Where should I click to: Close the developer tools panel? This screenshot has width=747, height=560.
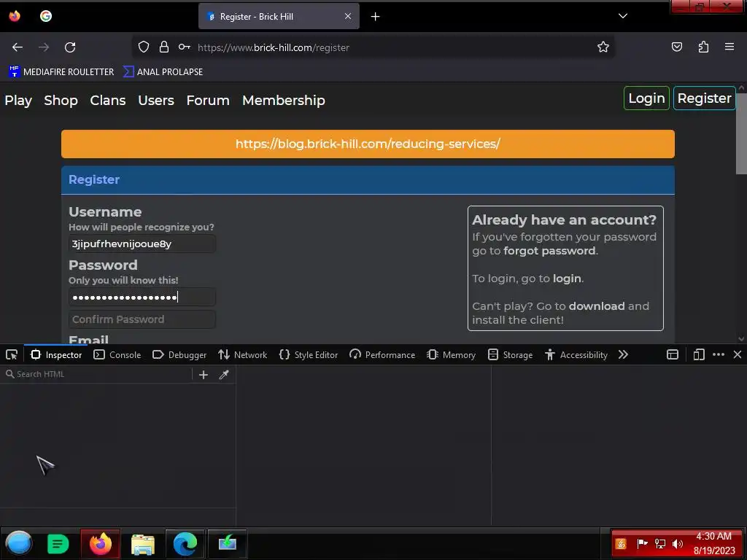(738, 355)
